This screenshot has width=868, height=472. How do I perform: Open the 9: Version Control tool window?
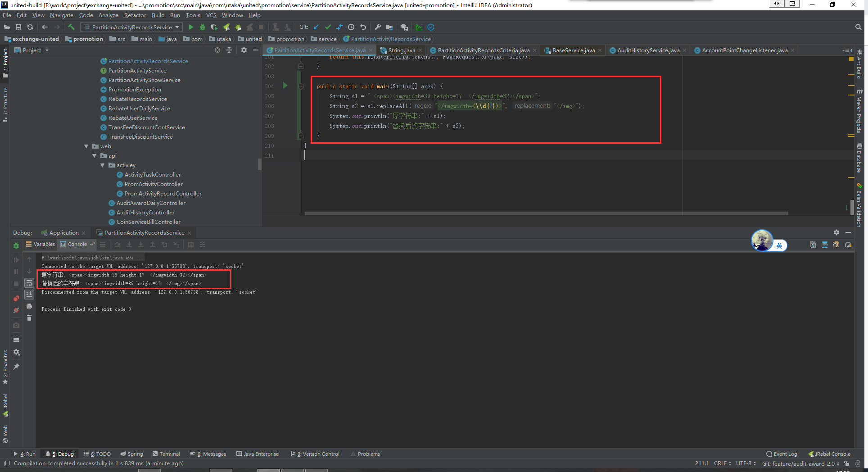point(315,454)
